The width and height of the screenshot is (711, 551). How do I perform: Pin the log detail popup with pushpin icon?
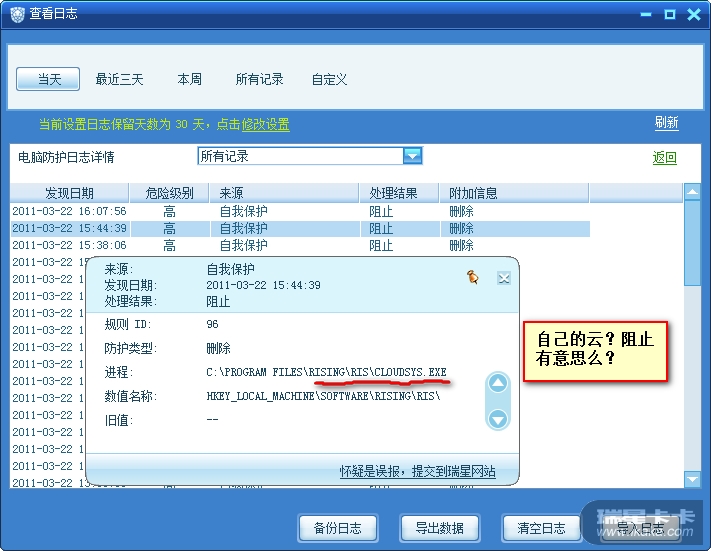click(472, 277)
